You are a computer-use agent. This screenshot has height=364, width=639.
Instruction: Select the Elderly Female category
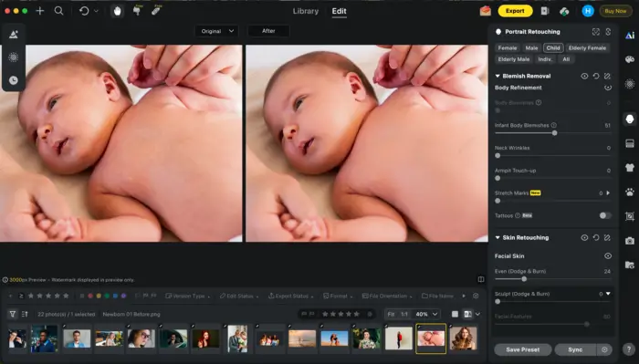click(587, 48)
